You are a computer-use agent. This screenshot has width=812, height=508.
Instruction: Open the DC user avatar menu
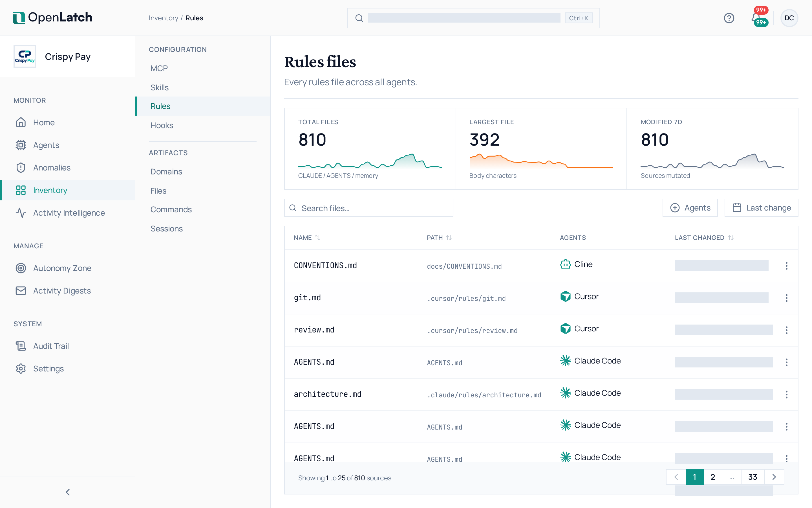[789, 18]
